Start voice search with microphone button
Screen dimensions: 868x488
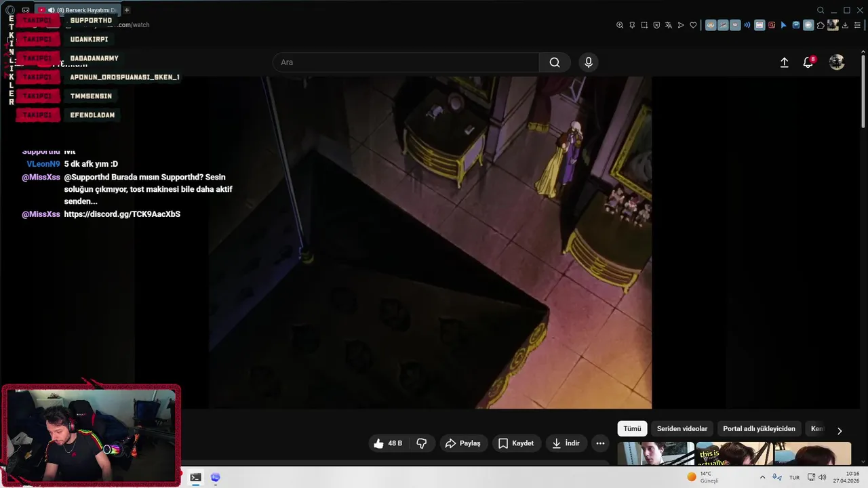(589, 62)
